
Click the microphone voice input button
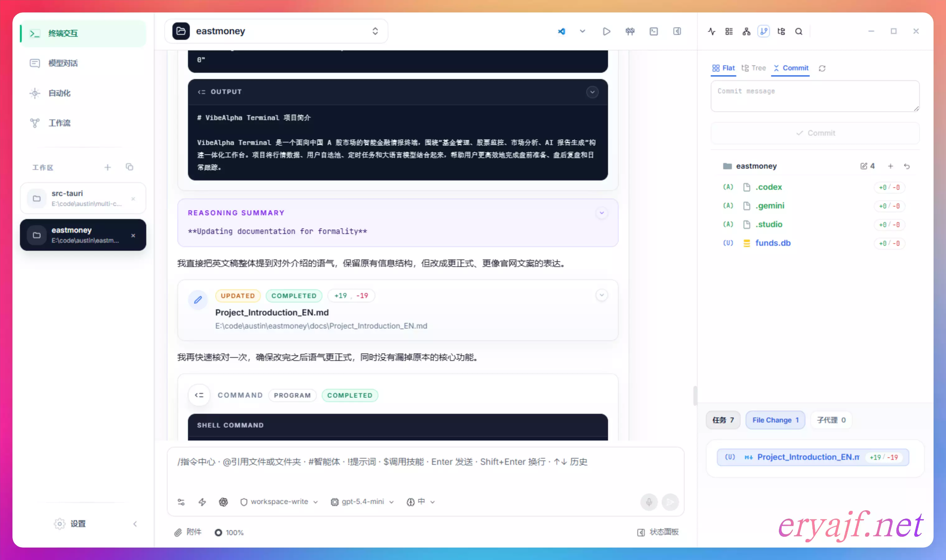click(x=649, y=502)
